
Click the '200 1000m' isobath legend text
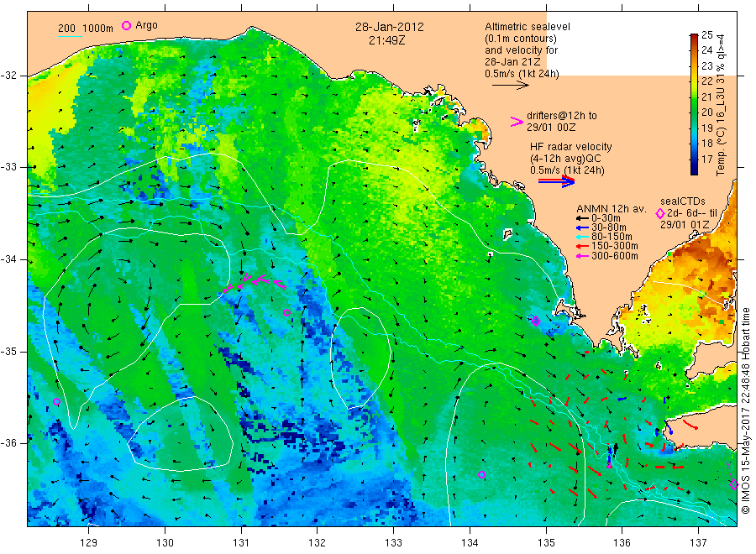click(x=86, y=28)
